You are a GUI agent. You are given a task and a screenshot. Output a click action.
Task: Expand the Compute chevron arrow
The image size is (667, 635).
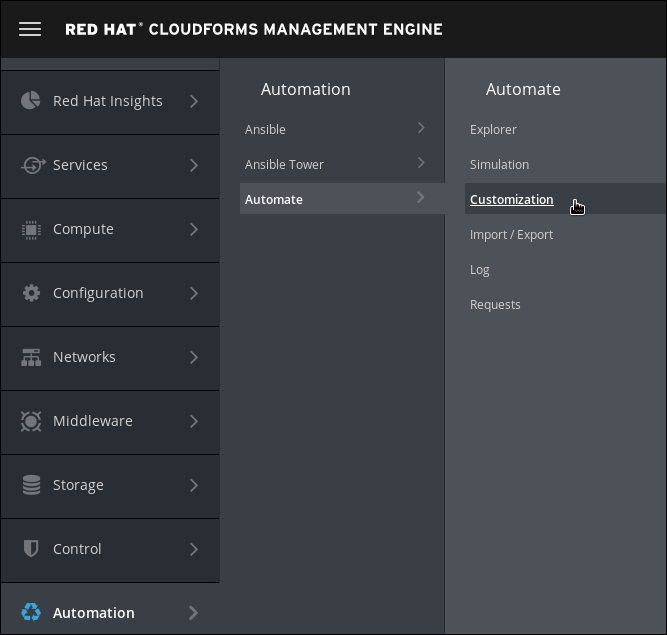194,229
